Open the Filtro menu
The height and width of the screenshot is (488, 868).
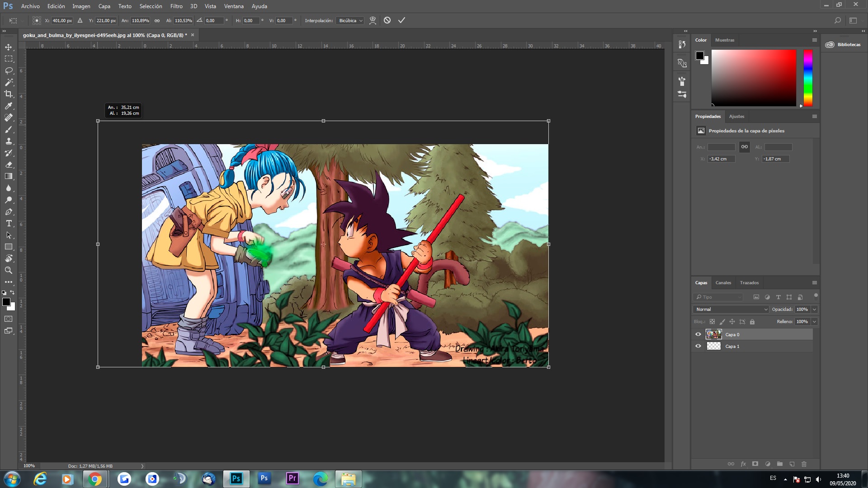176,6
